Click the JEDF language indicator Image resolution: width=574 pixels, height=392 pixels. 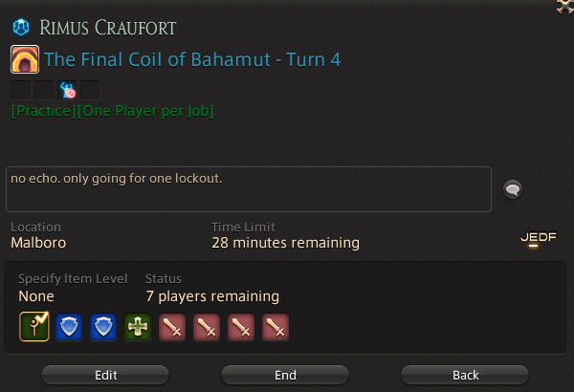click(x=539, y=238)
